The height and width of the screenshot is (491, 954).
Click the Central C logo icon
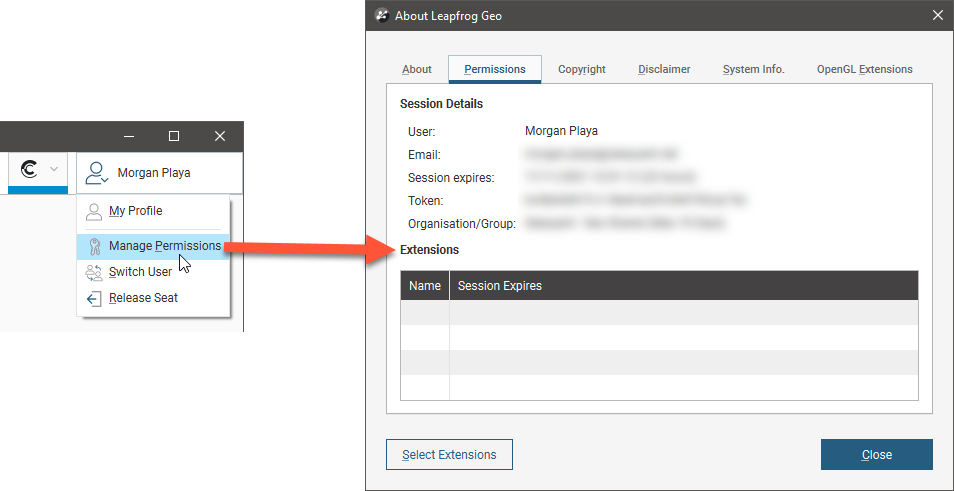point(29,170)
